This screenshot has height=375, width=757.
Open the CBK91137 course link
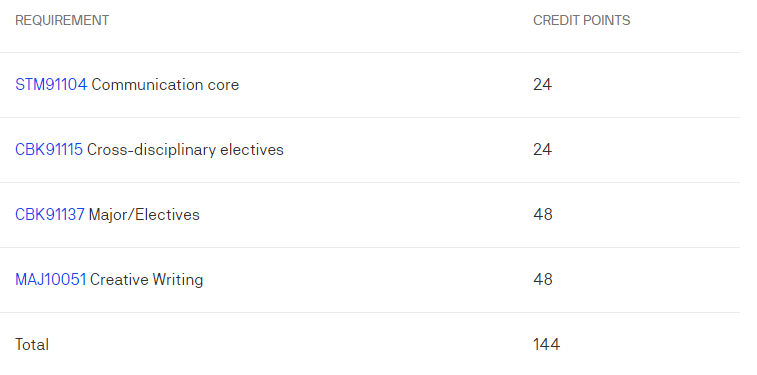[50, 214]
